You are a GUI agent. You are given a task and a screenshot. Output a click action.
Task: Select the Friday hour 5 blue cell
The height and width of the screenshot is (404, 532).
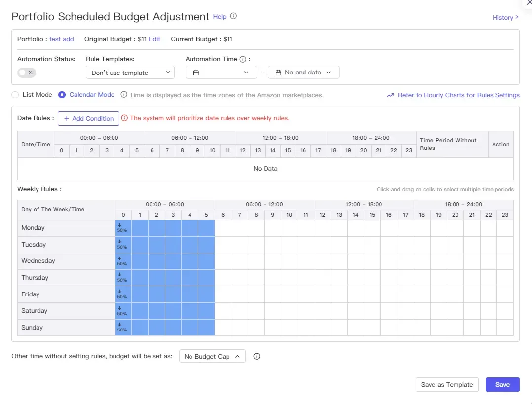tap(206, 294)
